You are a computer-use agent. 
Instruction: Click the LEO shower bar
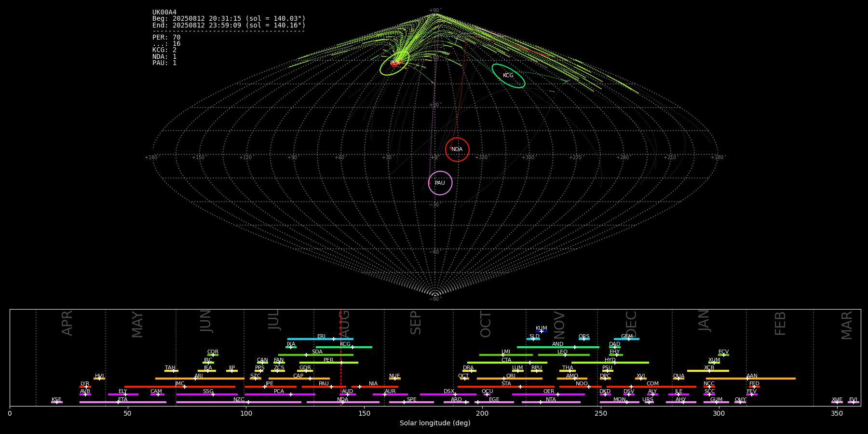(564, 355)
